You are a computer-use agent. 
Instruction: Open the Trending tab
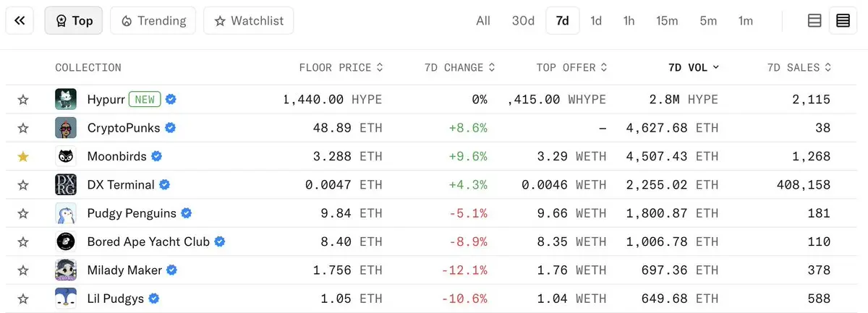[153, 21]
